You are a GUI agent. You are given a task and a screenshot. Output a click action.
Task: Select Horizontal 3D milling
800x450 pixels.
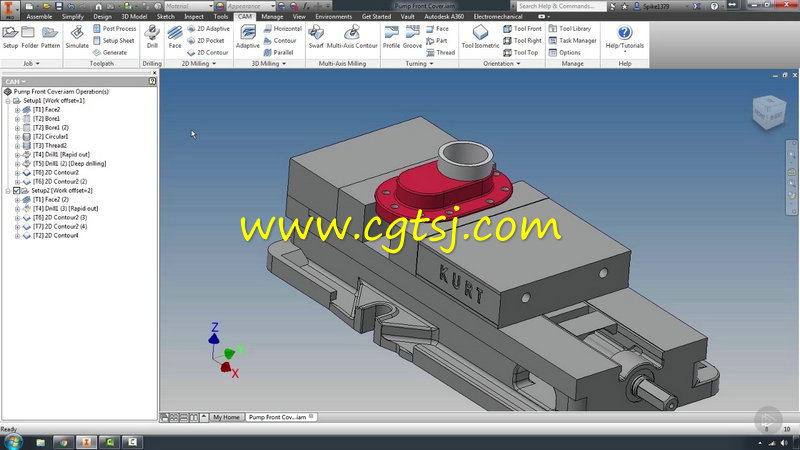point(283,29)
